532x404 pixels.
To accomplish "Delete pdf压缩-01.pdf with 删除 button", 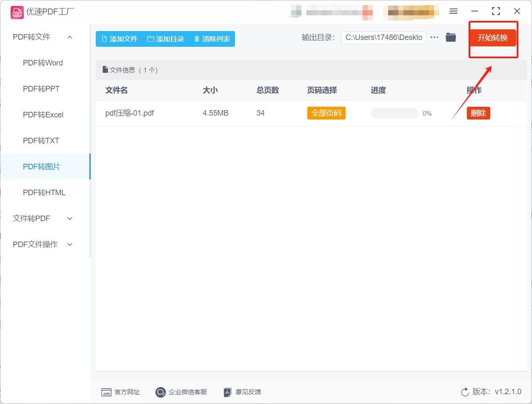I will (x=478, y=113).
